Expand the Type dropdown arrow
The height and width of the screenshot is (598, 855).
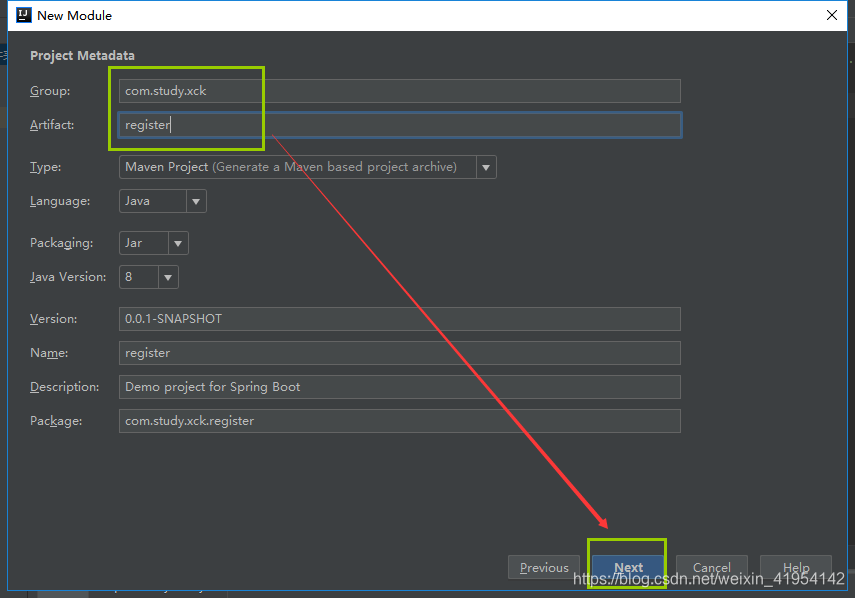[x=486, y=167]
